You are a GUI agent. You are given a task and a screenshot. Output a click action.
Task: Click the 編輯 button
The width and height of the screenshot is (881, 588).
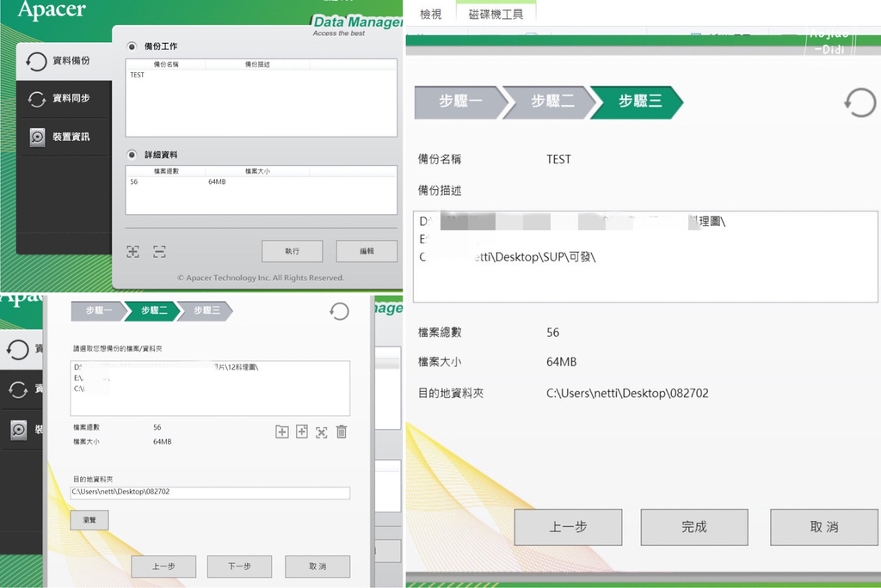click(367, 251)
